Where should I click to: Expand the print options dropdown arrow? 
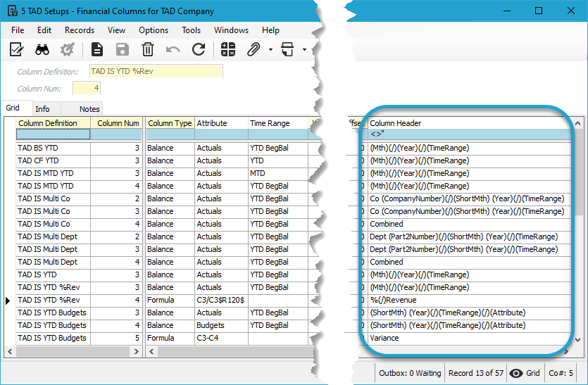(x=304, y=49)
